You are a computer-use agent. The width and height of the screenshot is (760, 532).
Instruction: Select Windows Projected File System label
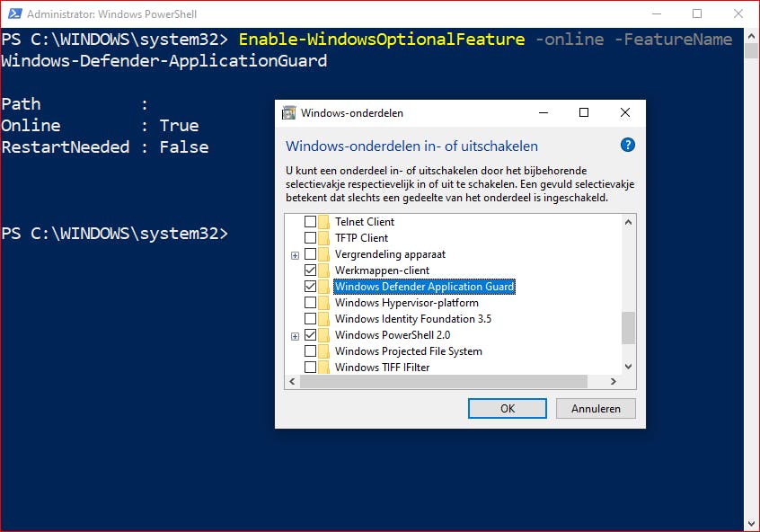tap(409, 351)
